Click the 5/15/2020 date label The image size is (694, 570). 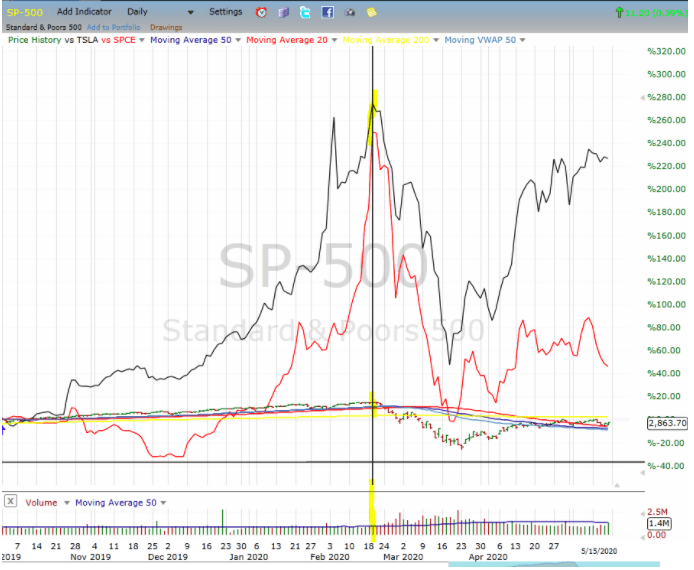tap(599, 551)
